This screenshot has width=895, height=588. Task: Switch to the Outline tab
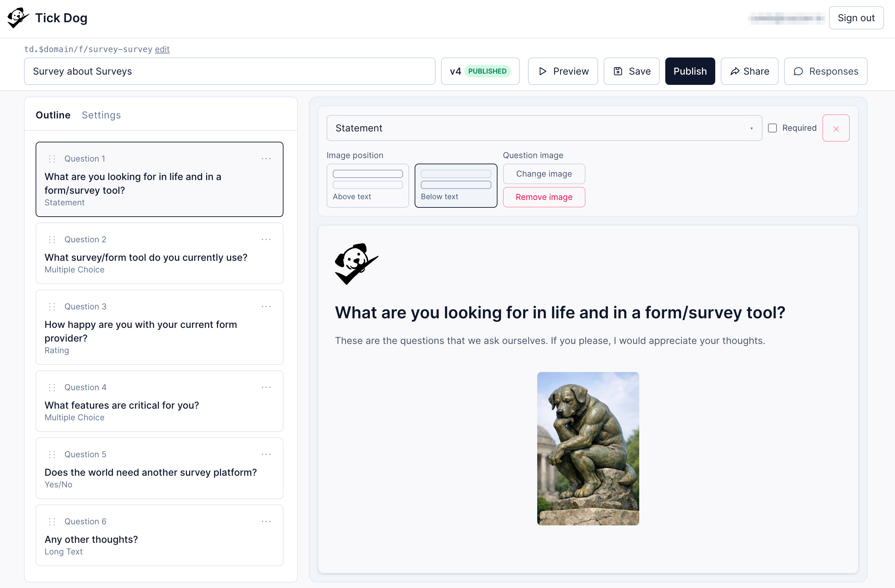pos(53,115)
